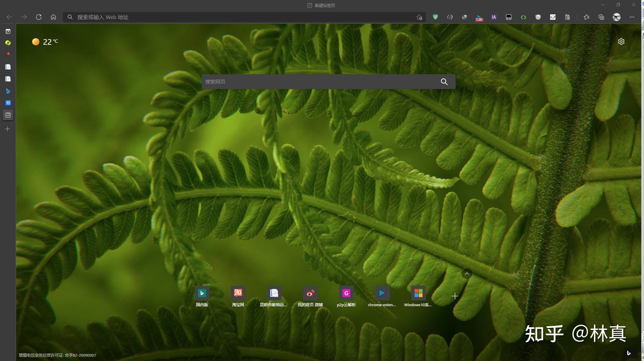
Task: Open the chrome-exten... quick link
Action: [x=382, y=296]
